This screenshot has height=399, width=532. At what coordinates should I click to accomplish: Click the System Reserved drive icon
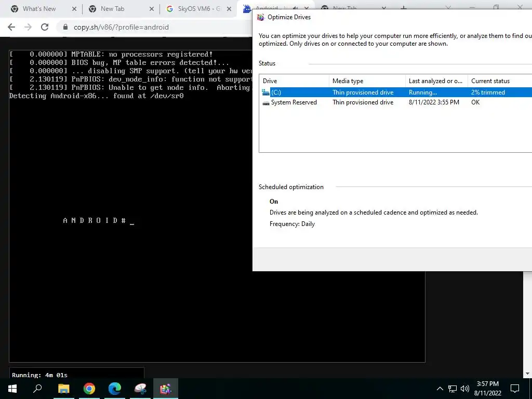(265, 102)
